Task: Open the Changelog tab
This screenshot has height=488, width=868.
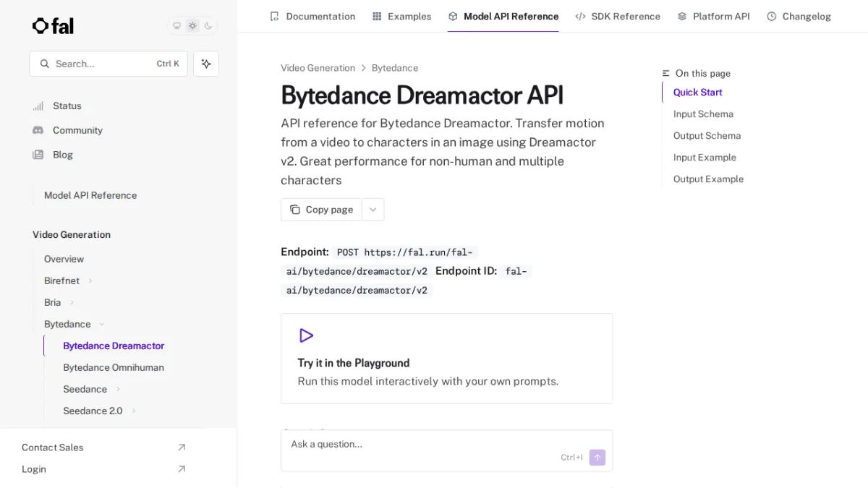Action: coord(799,16)
